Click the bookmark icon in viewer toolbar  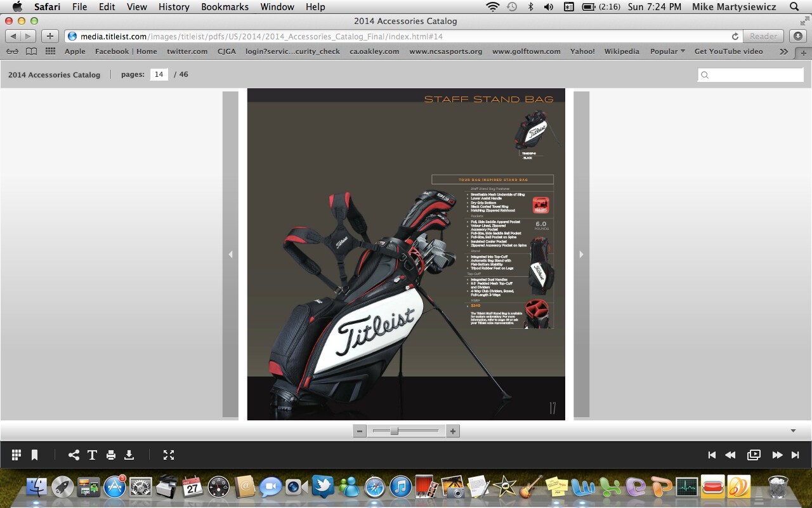(x=35, y=455)
